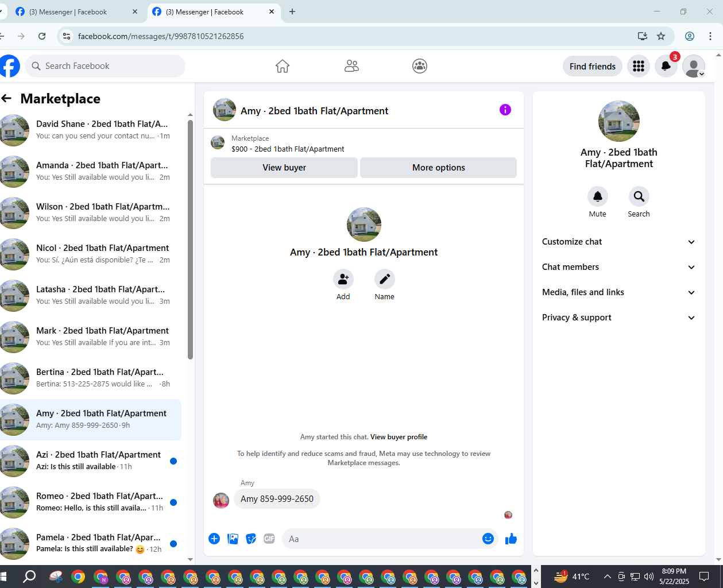
Task: Open Amanda conversation in list
Action: [x=91, y=172]
